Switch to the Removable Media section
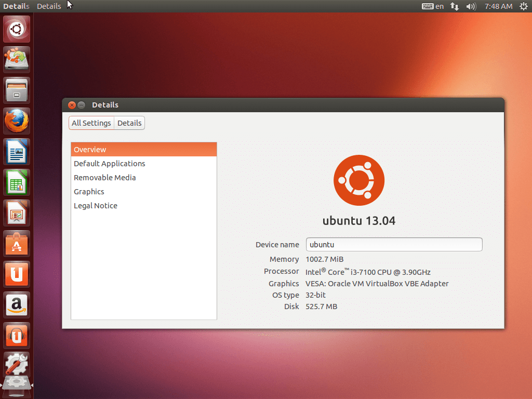The width and height of the screenshot is (532, 399). [105, 178]
